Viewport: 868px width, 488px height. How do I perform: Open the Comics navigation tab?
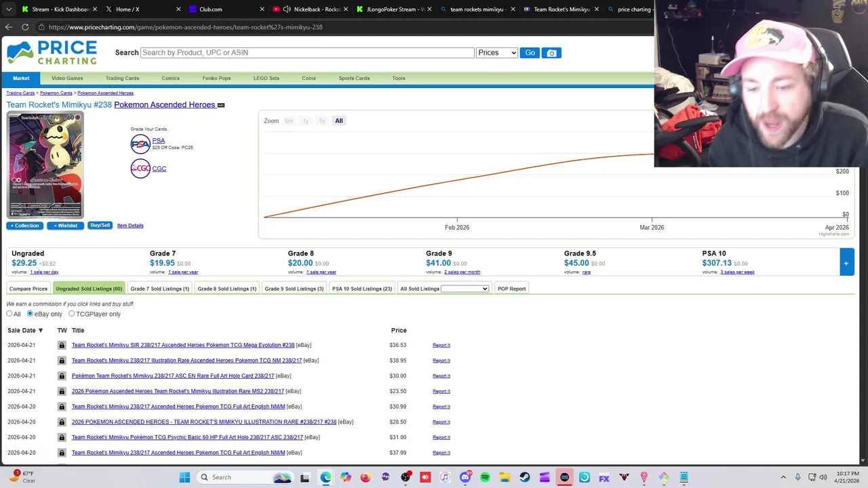pos(170,78)
